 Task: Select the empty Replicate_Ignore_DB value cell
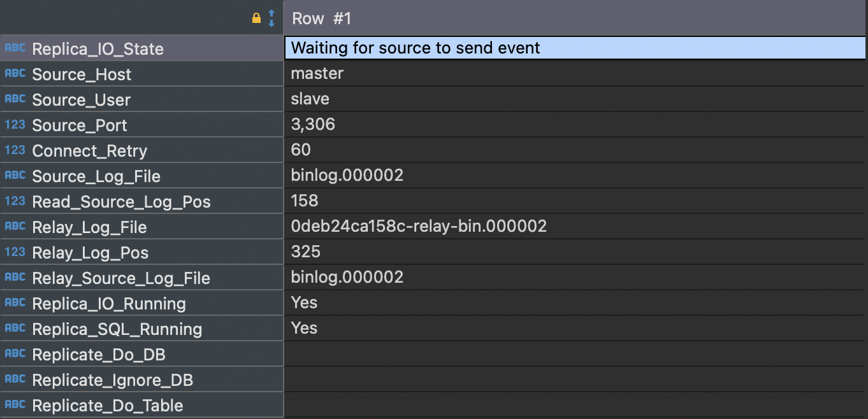pos(574,379)
